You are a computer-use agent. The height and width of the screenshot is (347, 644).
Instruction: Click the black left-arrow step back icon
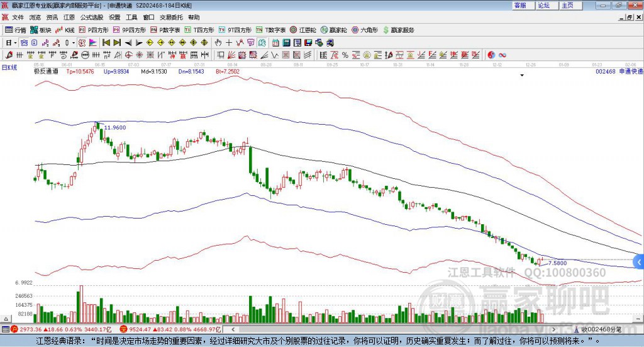point(128,43)
